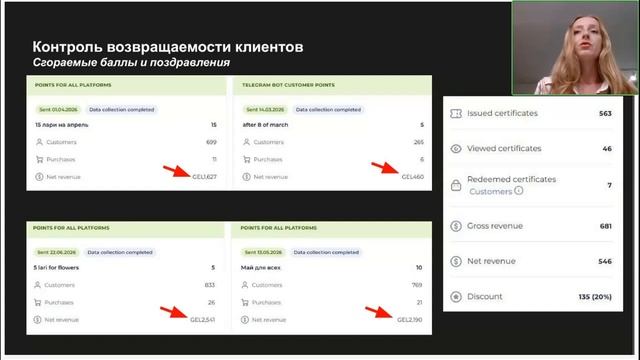Viewport: 640px width, 360px height.
Task: Click the Customers person icon in the '15 лари на апрель' card
Action: 39,142
